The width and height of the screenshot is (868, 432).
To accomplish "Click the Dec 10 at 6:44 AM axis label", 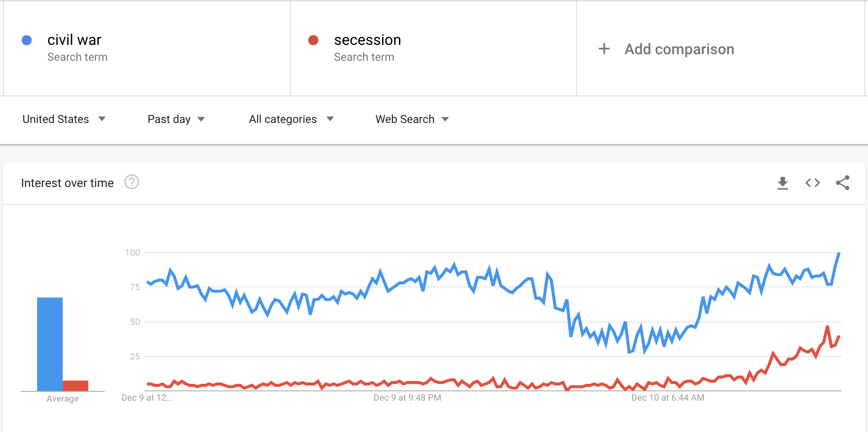I will click(x=667, y=398).
